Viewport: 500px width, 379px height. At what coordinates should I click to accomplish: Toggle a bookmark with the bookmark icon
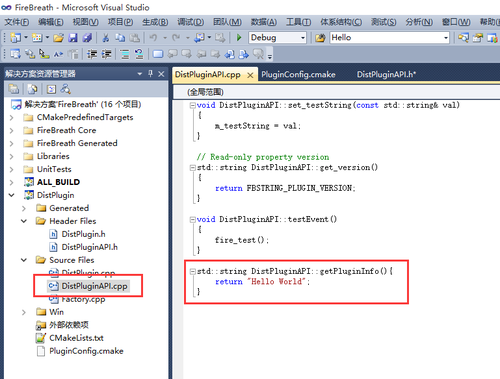click(x=158, y=54)
